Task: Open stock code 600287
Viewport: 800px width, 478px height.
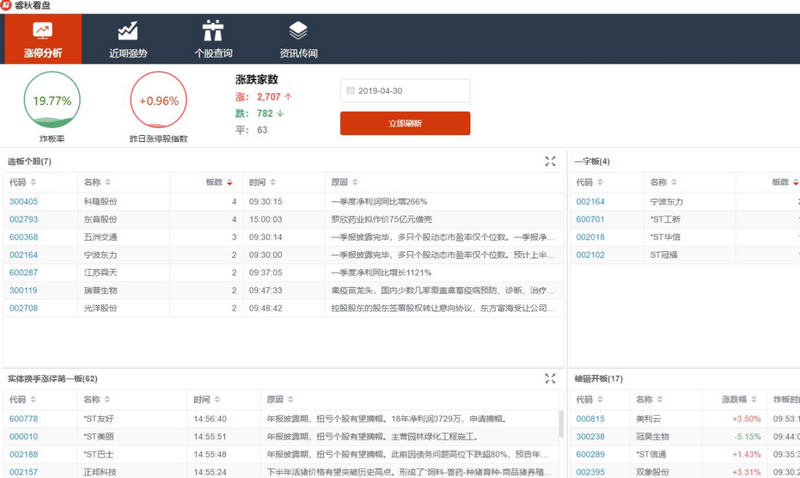Action: pos(23,273)
